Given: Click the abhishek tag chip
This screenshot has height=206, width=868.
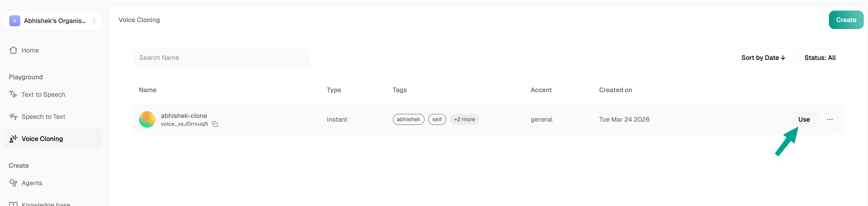Looking at the screenshot, I should [408, 119].
